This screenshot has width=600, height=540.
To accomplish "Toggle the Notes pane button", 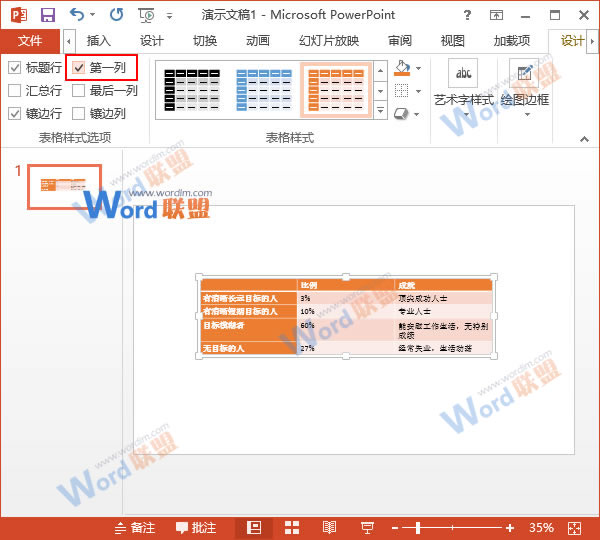I will click(x=135, y=528).
